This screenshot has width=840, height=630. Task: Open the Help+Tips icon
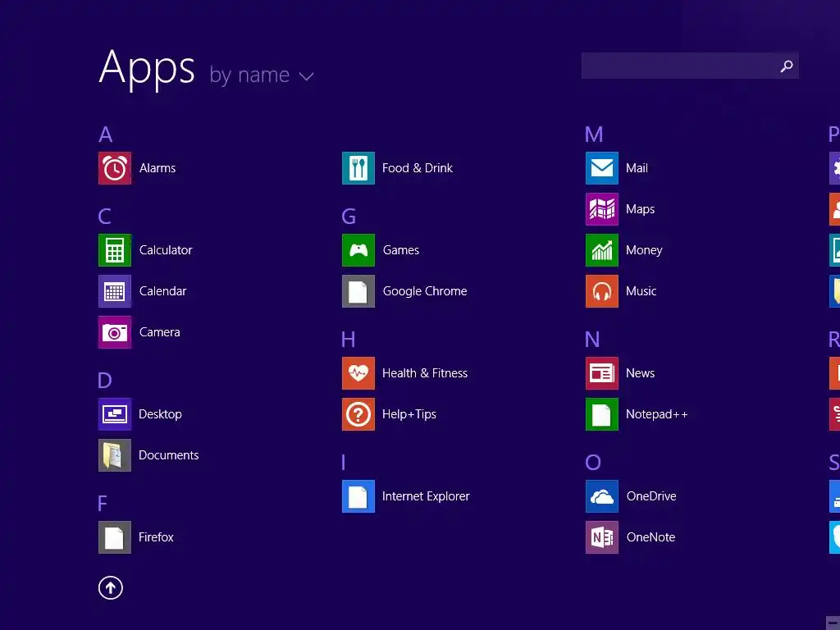pyautogui.click(x=358, y=414)
